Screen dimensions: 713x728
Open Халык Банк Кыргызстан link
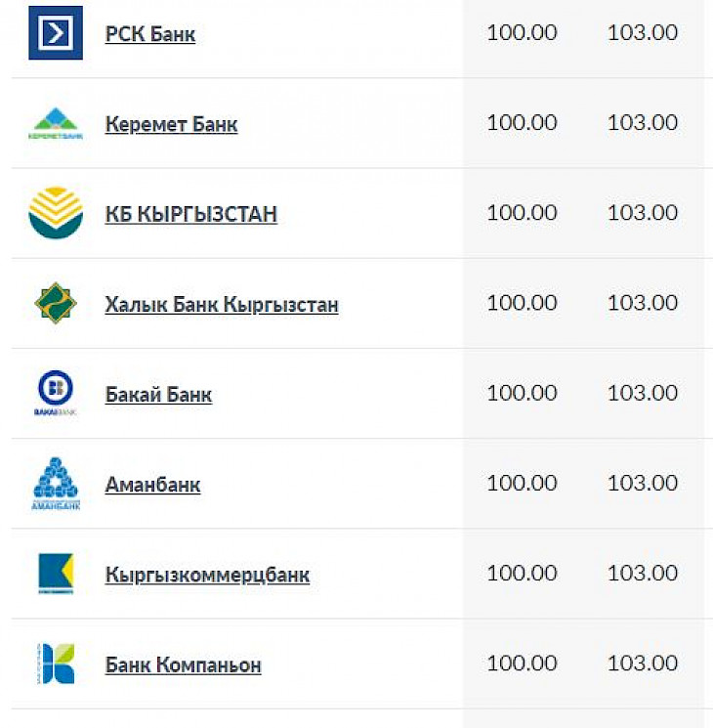(222, 304)
